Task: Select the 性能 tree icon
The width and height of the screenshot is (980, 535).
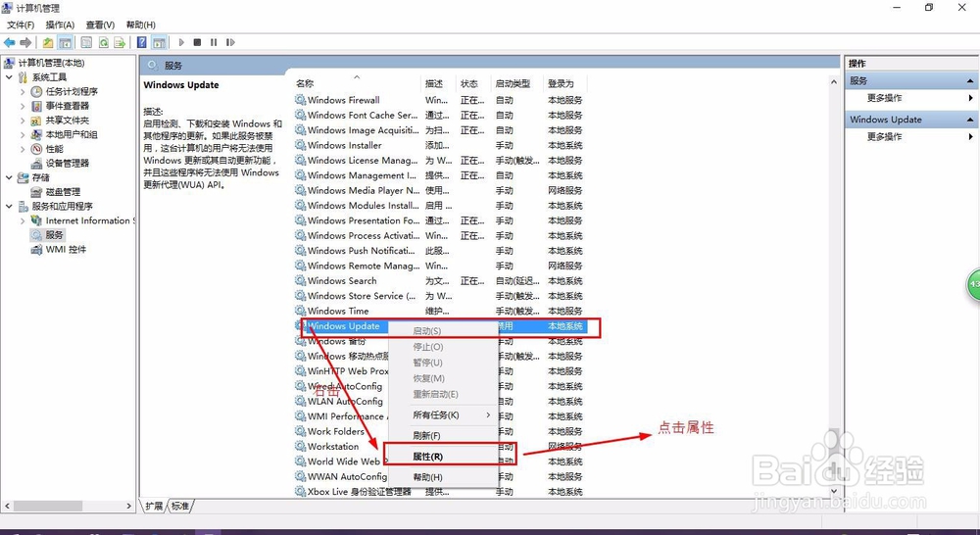Action: click(37, 149)
